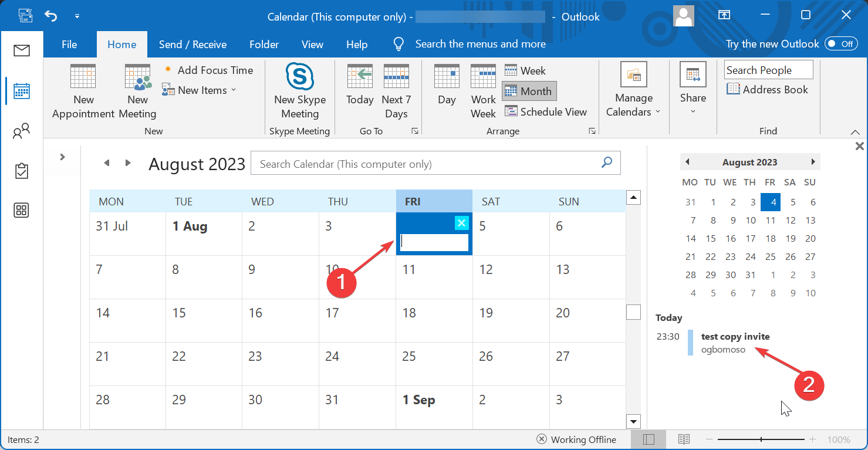Viewport: 868px width, 450px height.
Task: Click the Search Calendar input box
Action: (x=435, y=163)
